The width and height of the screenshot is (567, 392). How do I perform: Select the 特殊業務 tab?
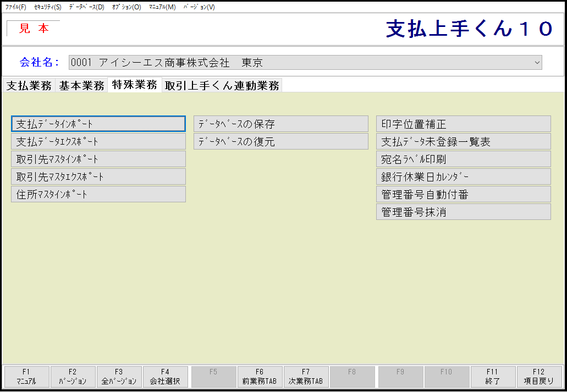(x=135, y=85)
